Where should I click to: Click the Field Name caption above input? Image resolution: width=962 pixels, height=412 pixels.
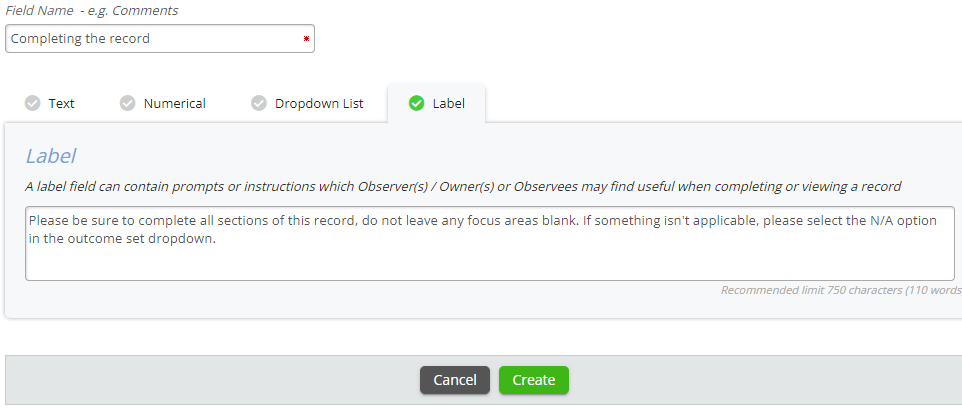[x=91, y=10]
